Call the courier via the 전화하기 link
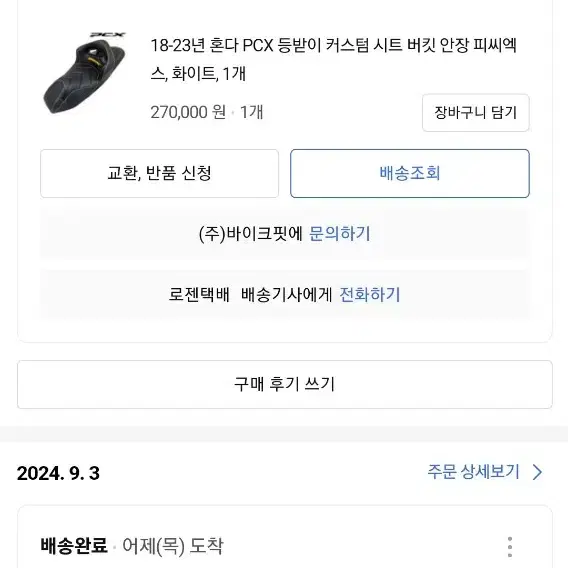This screenshot has width=568, height=568. (370, 295)
